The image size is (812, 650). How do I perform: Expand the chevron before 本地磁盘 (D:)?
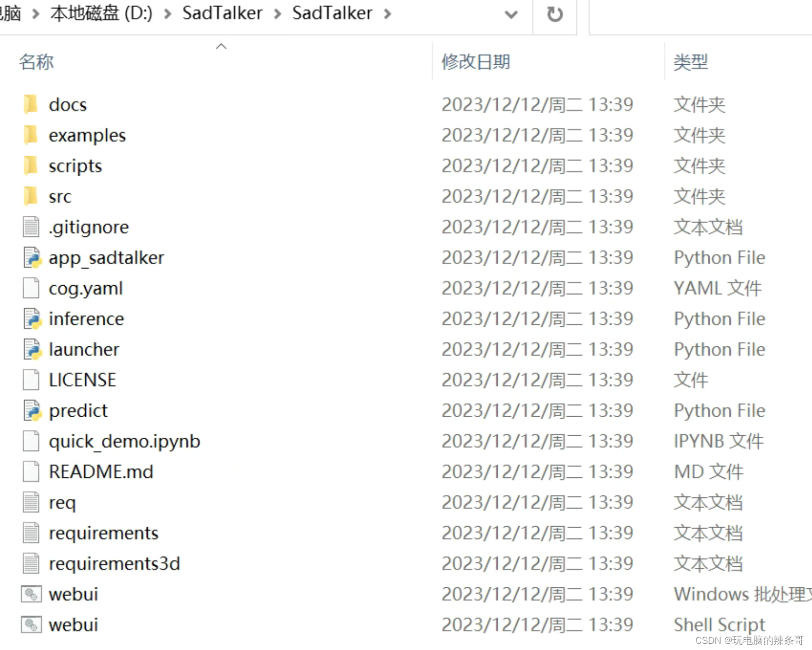35,14
